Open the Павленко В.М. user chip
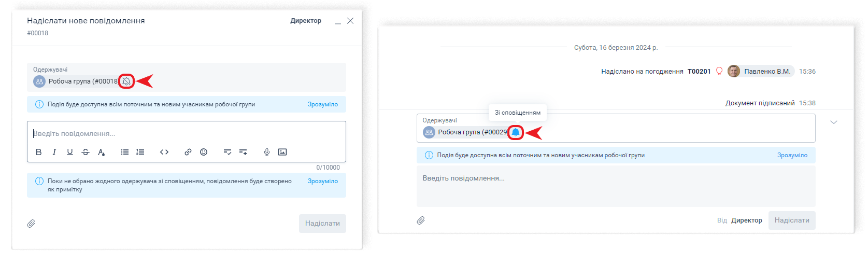The height and width of the screenshot is (263, 868). [x=761, y=72]
